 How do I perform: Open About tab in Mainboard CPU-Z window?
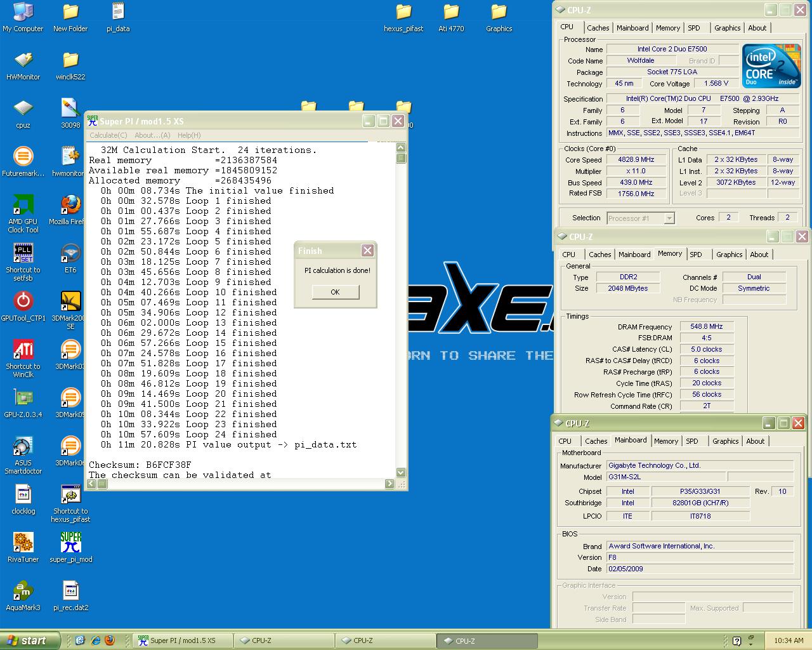coord(755,441)
